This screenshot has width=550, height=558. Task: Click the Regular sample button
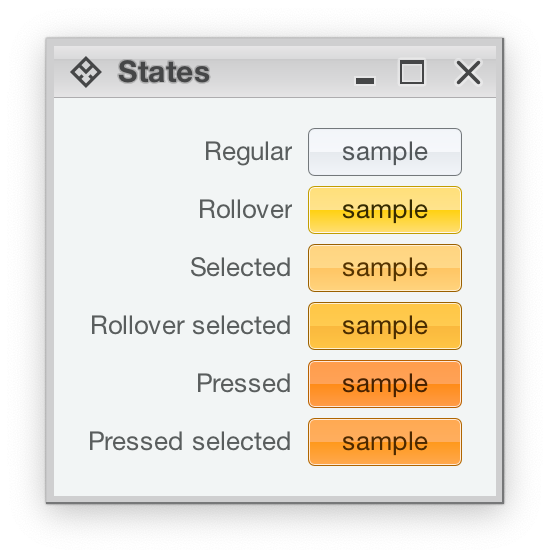coord(385,152)
